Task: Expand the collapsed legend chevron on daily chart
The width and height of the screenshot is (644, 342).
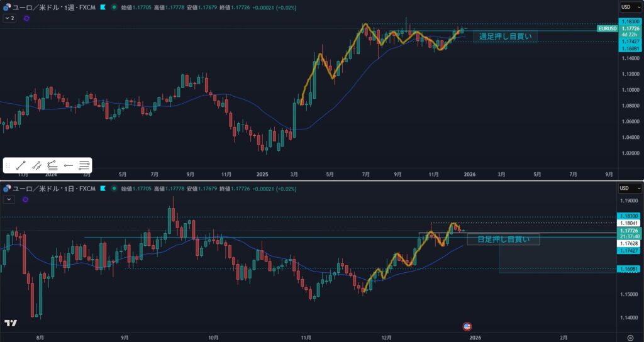Action: click(x=9, y=199)
